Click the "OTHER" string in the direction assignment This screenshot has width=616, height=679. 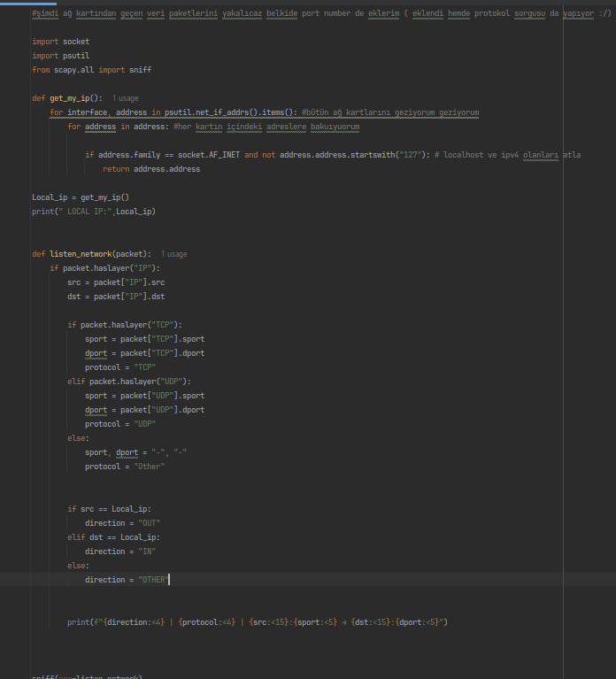tap(152, 580)
